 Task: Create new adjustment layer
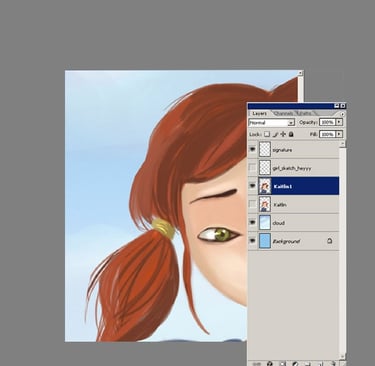click(295, 364)
